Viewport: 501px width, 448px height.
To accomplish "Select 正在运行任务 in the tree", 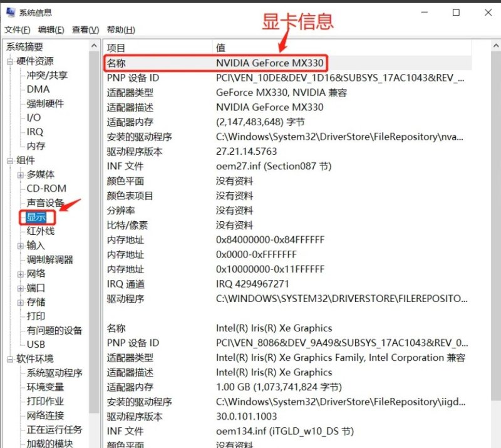I will pyautogui.click(x=54, y=430).
